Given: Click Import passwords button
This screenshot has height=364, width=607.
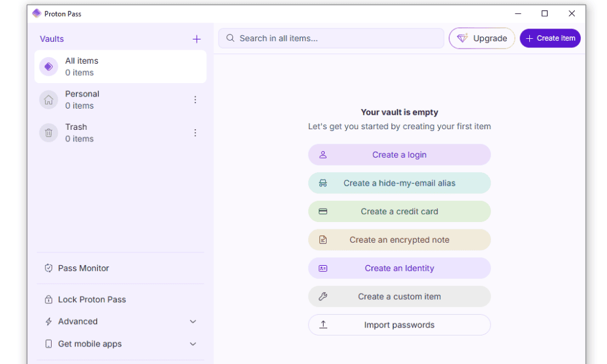Looking at the screenshot, I should 399,325.
